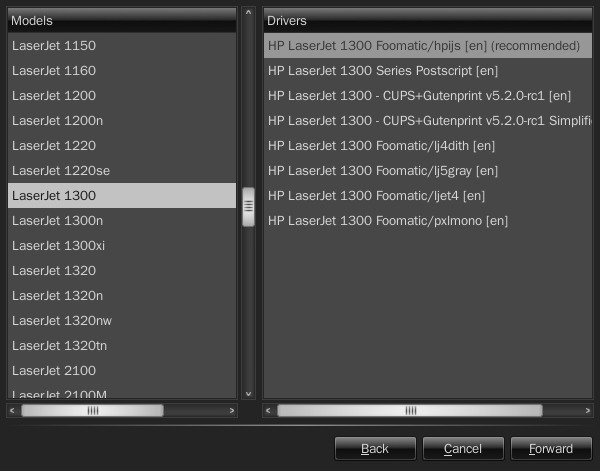Screen dimensions: 600x471
Task: Click the Models horizontal scrollbar thumb
Action: tap(93, 411)
